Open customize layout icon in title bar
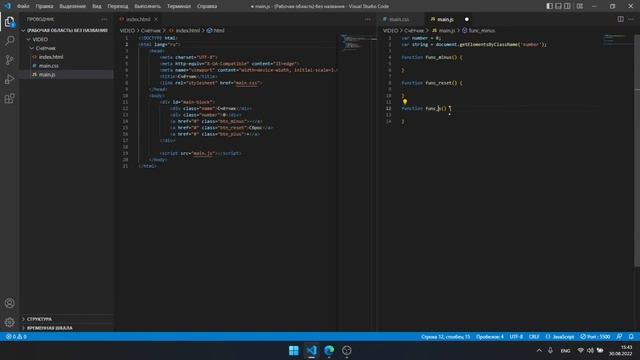This screenshot has height=360, width=640. [580, 6]
